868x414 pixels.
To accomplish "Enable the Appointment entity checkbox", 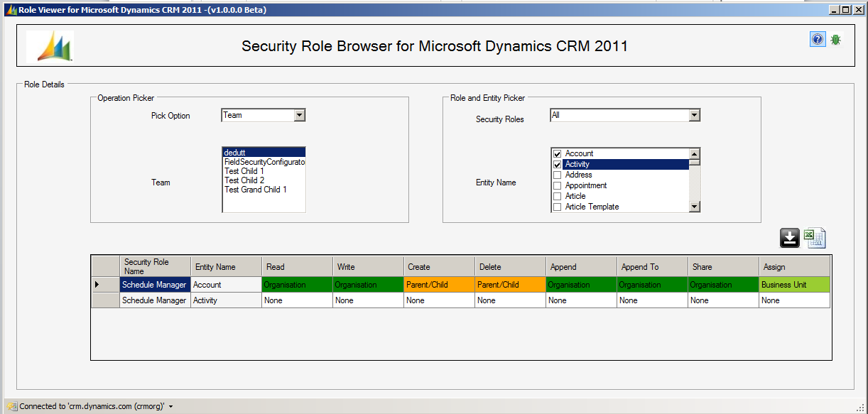I will [x=558, y=185].
